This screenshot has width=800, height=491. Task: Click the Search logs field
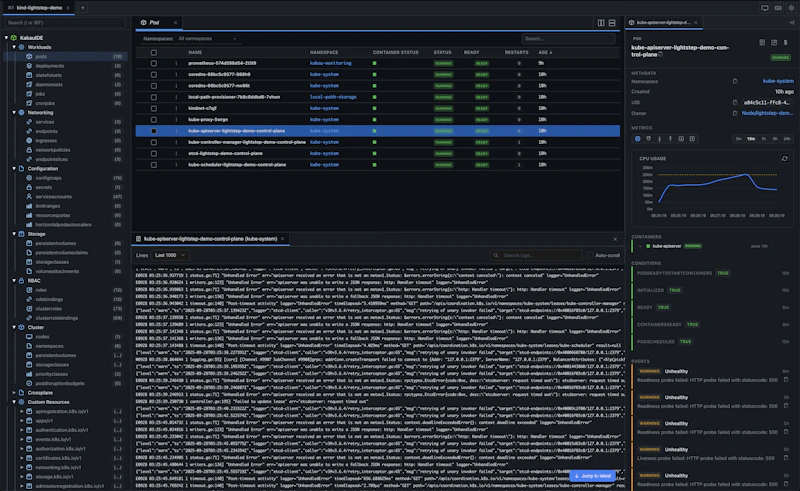point(536,255)
